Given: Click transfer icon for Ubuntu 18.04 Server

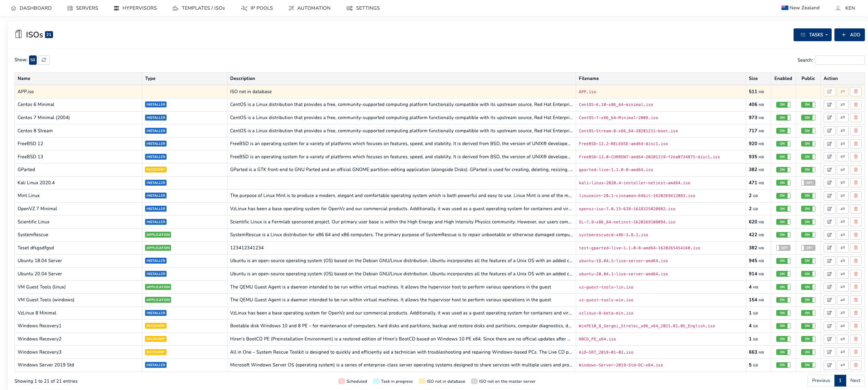Looking at the screenshot, I should pyautogui.click(x=842, y=261).
